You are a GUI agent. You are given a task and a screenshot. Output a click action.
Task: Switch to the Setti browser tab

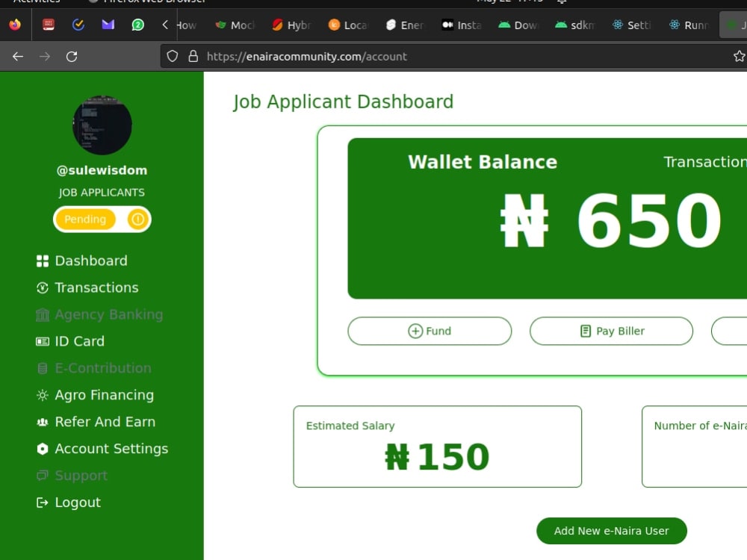(x=632, y=25)
